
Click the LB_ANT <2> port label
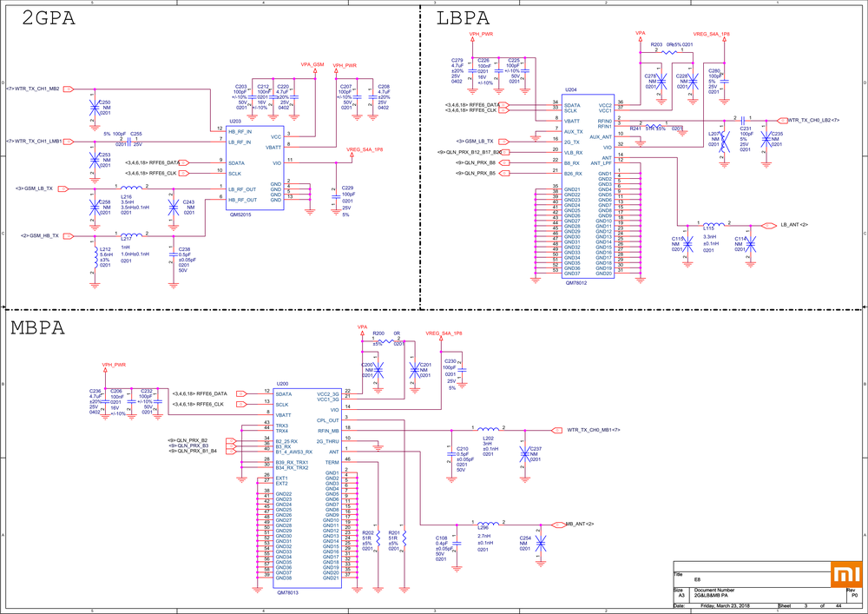pyautogui.click(x=794, y=225)
